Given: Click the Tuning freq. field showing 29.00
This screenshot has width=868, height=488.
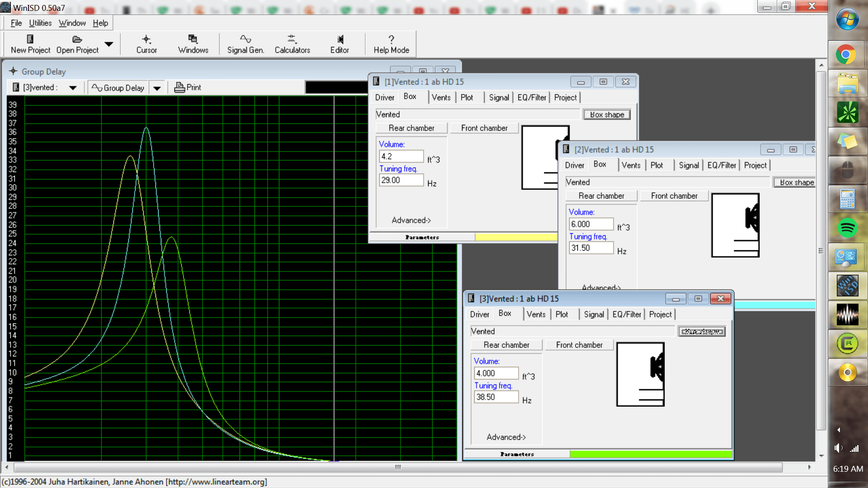Looking at the screenshot, I should coord(401,180).
